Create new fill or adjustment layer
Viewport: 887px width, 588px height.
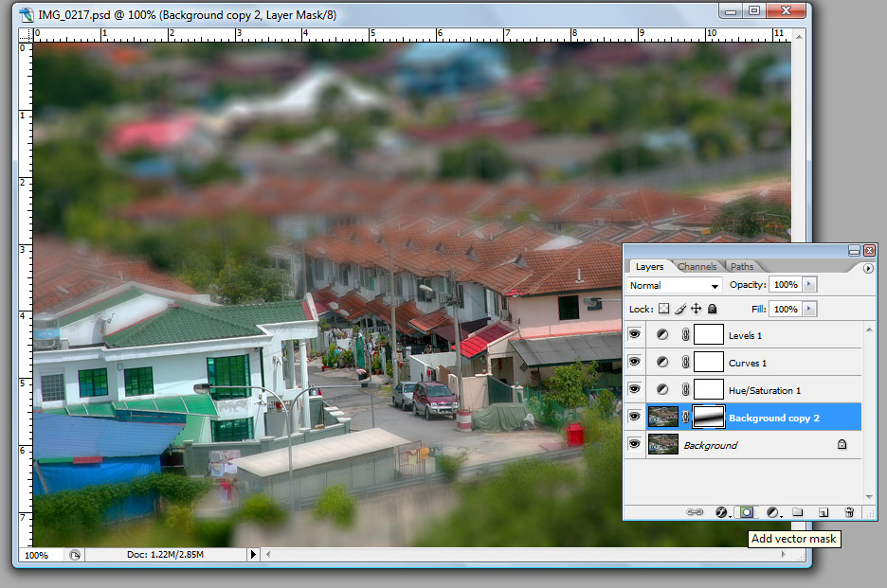[772, 512]
